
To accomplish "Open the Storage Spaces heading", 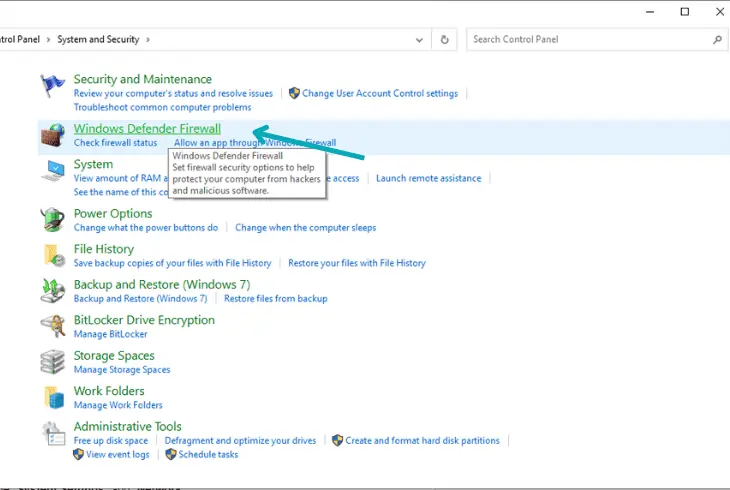I will pos(114,355).
